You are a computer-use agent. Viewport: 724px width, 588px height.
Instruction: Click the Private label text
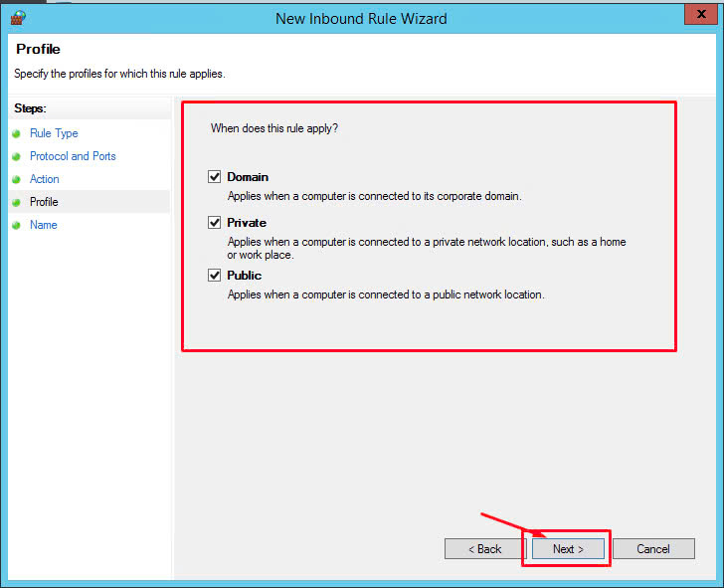click(x=247, y=223)
